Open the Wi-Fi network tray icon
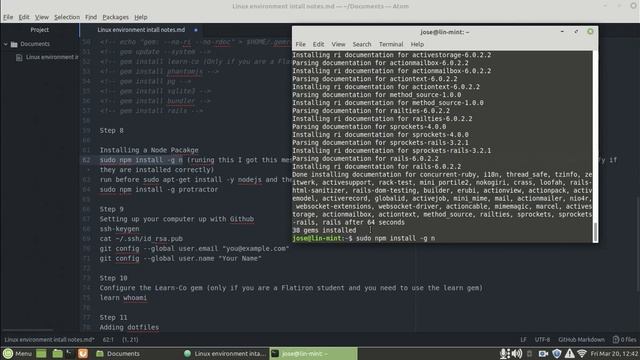Image resolution: width=640 pixels, height=360 pixels. pos(582,353)
